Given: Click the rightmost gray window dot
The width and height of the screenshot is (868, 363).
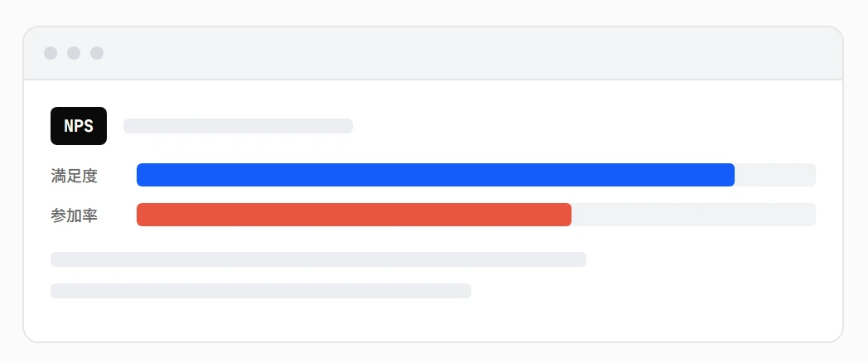Looking at the screenshot, I should [97, 53].
